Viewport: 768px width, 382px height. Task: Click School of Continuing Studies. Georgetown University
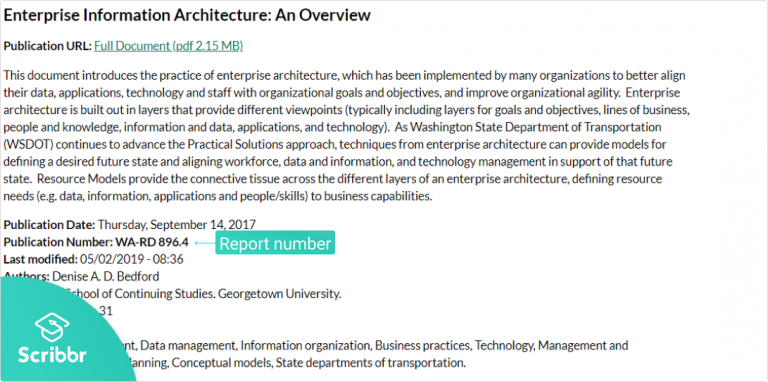(x=203, y=294)
